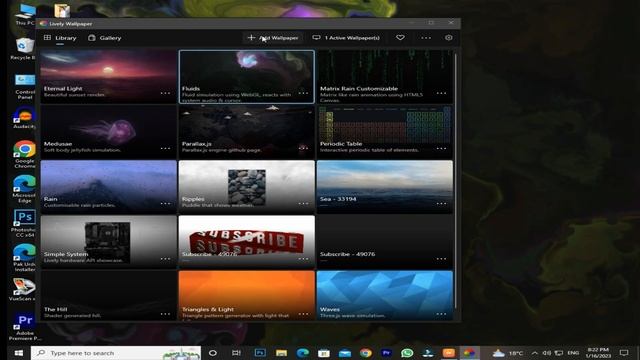Open Google Chrome desktop shortcut

24,154
